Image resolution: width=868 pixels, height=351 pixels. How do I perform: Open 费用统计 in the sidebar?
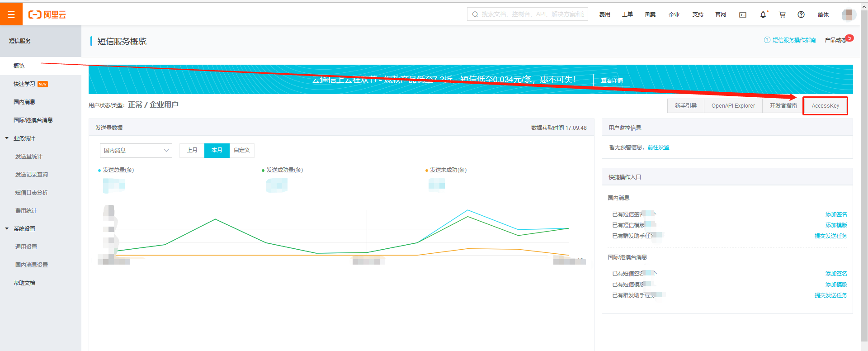[26, 211]
